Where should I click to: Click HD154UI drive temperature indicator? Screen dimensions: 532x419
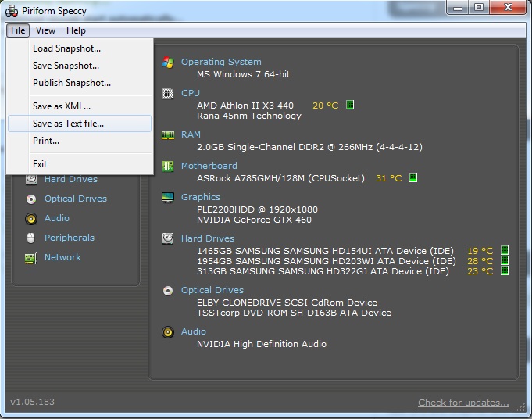(x=505, y=250)
